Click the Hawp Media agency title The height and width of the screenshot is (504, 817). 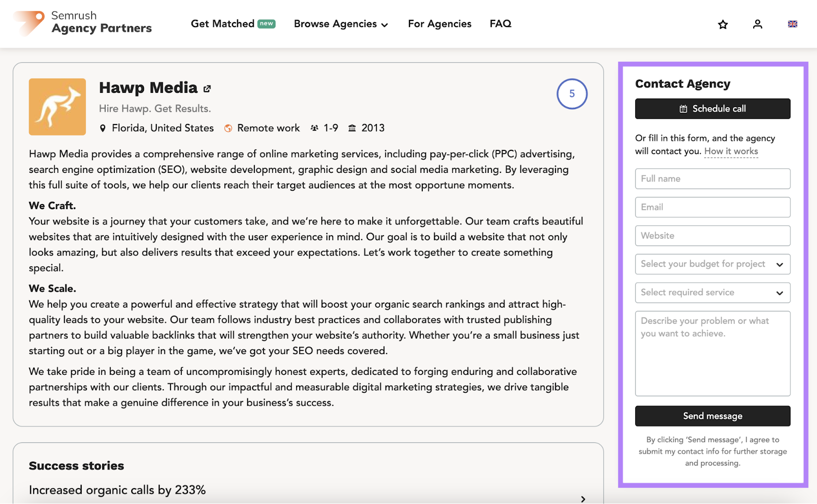click(148, 88)
